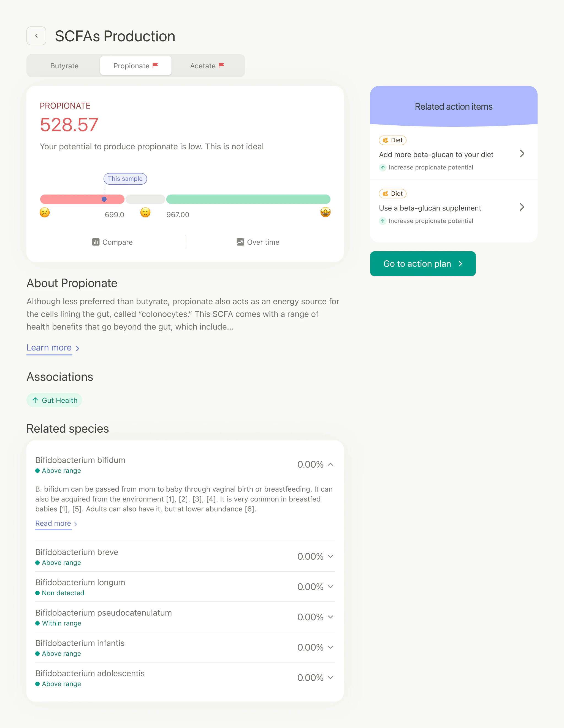Click the green arrow beside Increase propionate potential
This screenshot has width=564, height=728.
pyautogui.click(x=383, y=167)
